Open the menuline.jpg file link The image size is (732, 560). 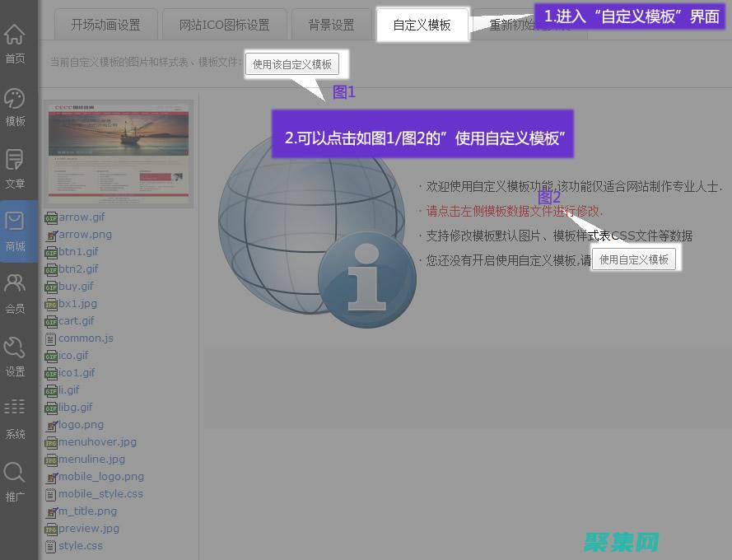point(92,459)
